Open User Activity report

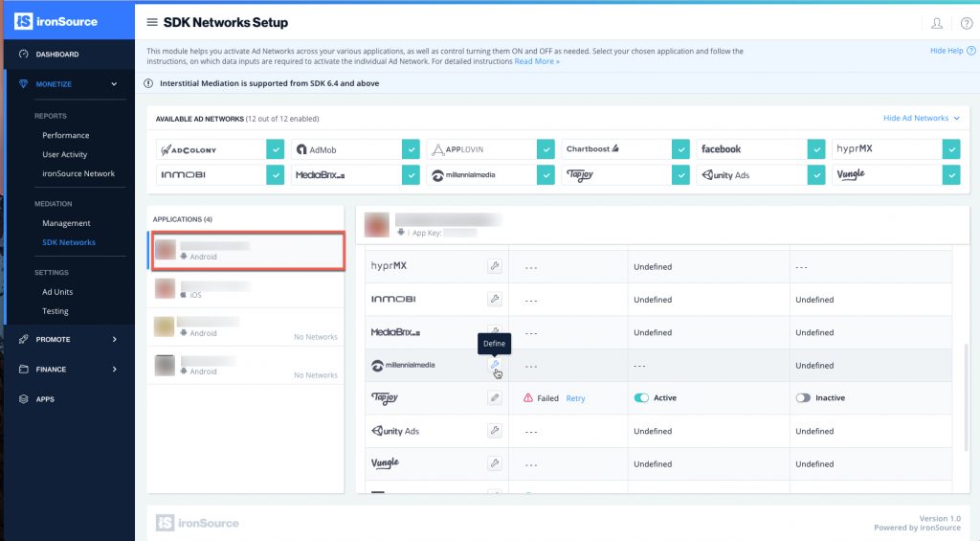click(64, 154)
